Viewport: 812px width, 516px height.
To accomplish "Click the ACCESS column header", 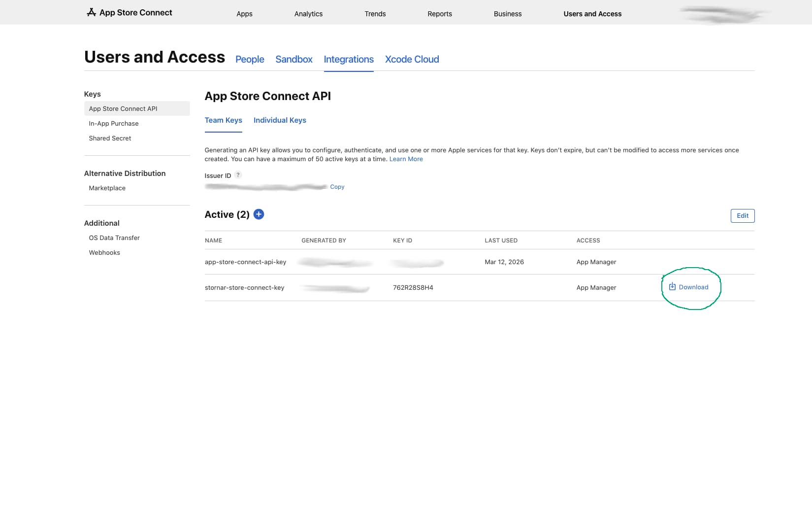I will click(x=588, y=241).
